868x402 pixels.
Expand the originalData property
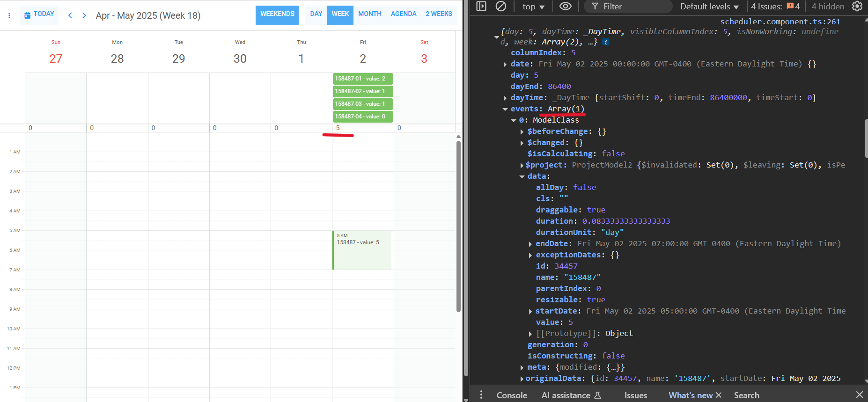pos(522,379)
